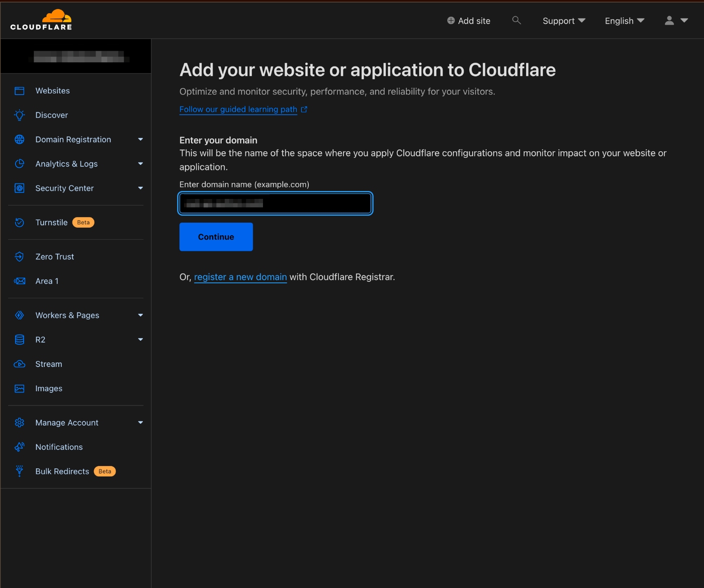Click the Bulk Redirects icon

(20, 471)
